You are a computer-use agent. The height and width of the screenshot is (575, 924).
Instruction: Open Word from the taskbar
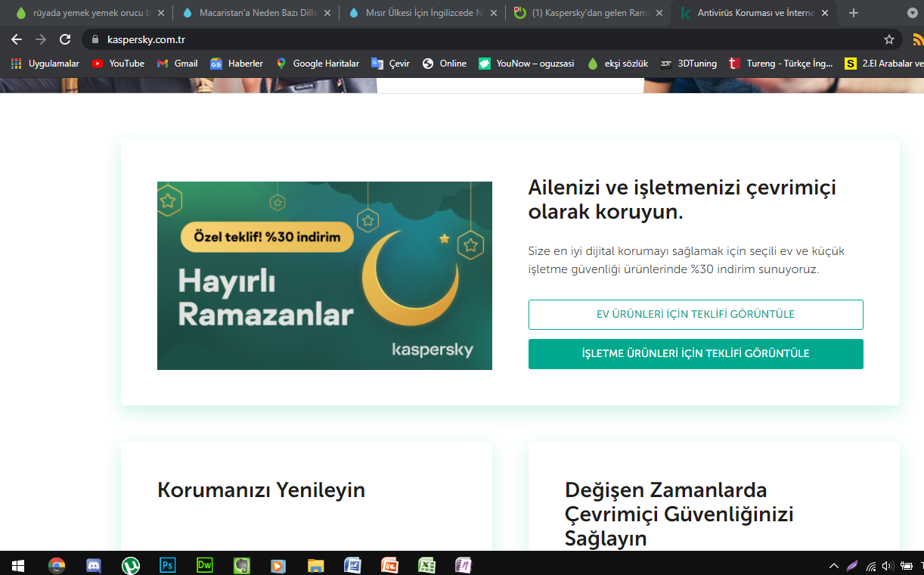point(352,564)
